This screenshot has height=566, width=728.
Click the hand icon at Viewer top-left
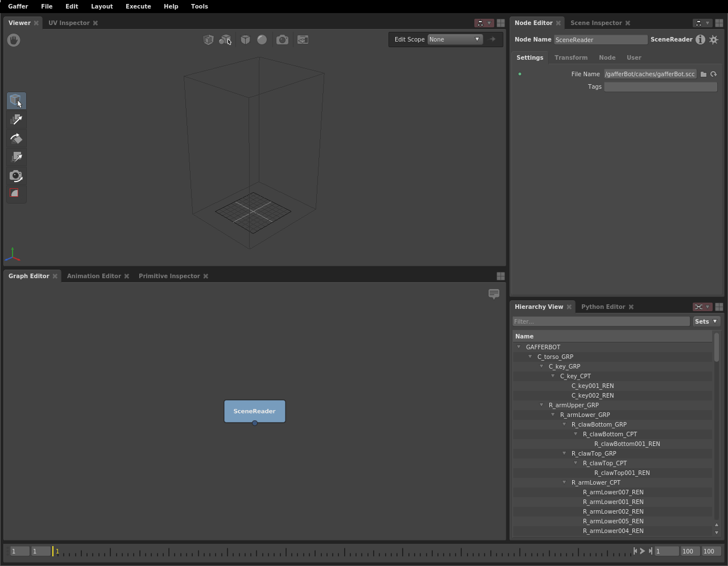pos(14,40)
